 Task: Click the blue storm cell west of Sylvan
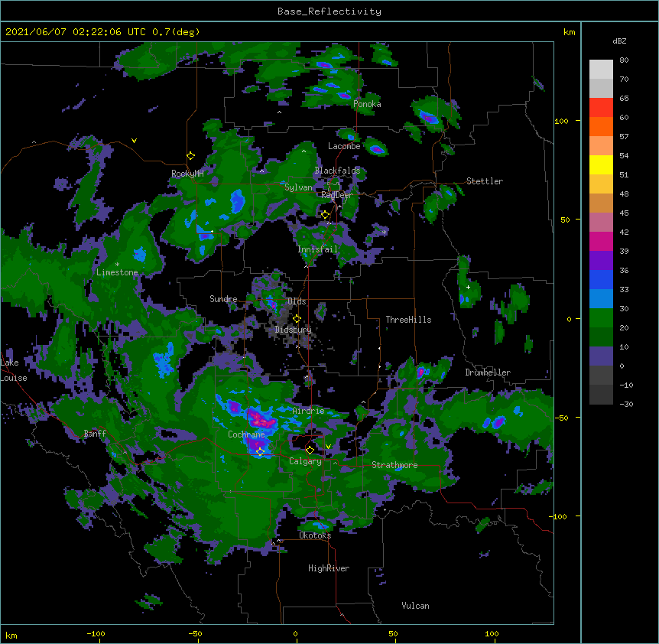(238, 200)
